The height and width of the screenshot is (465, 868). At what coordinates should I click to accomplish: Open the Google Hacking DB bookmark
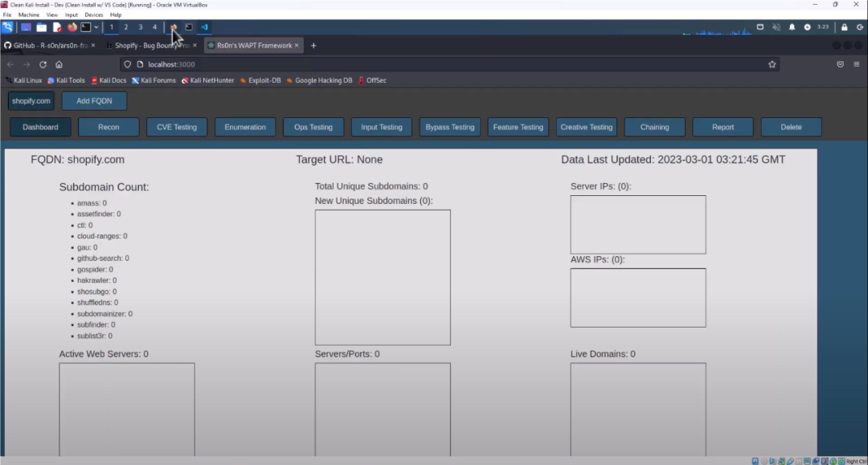click(319, 80)
